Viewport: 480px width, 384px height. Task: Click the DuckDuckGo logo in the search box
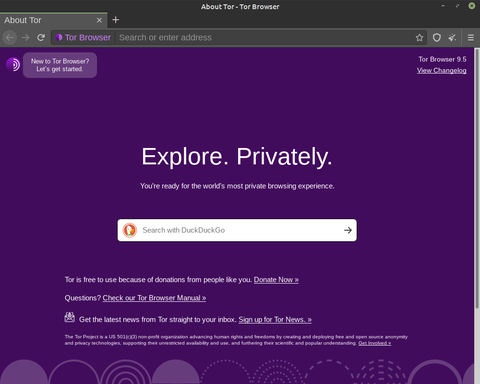(130, 230)
